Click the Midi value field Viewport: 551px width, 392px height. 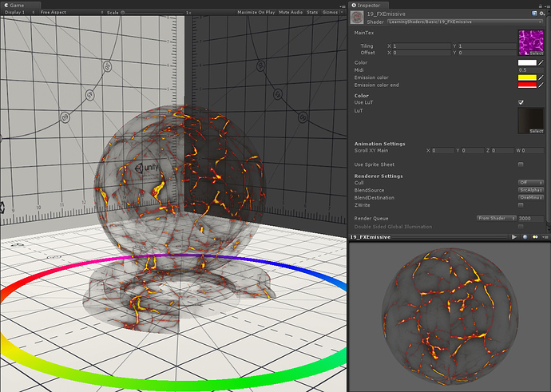click(x=531, y=70)
